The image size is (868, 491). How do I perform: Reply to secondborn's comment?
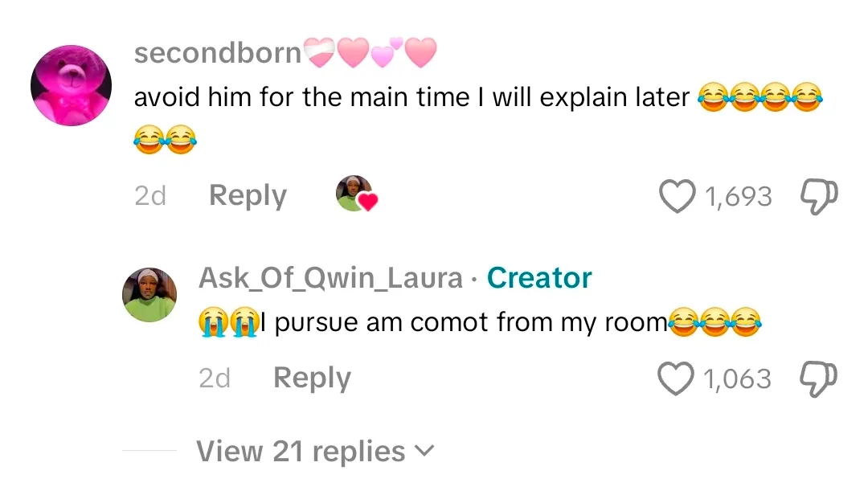[248, 196]
